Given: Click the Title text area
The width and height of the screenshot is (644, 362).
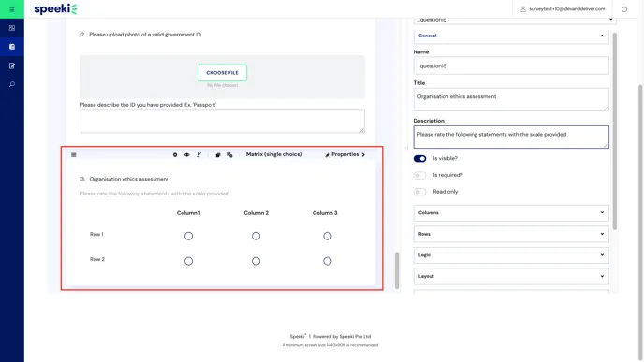Looking at the screenshot, I should pyautogui.click(x=511, y=99).
